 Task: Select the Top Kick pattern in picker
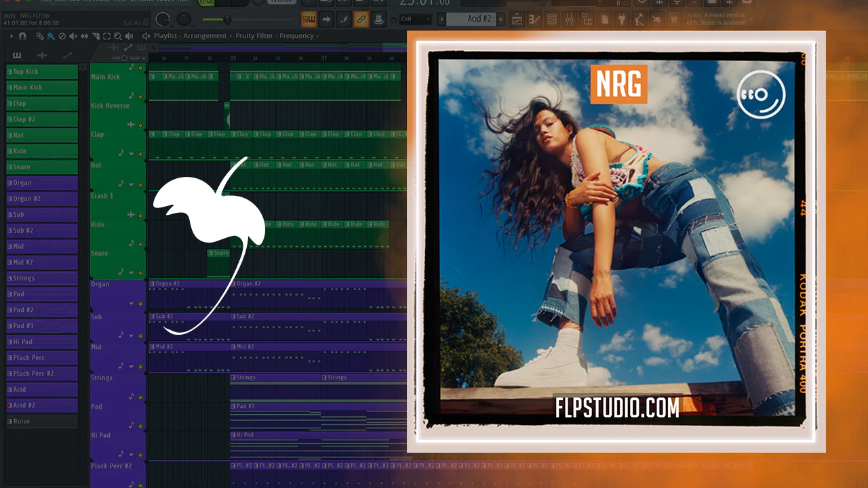(x=42, y=72)
